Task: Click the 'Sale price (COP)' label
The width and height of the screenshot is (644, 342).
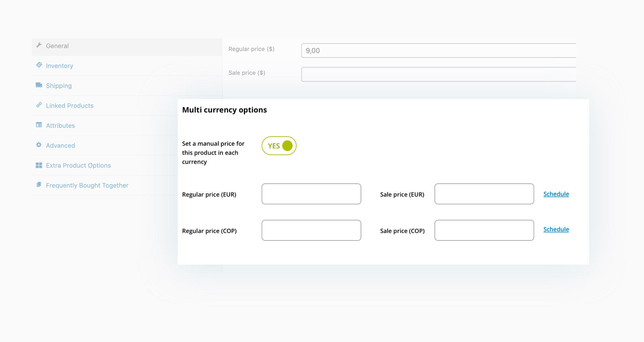Action: click(402, 231)
